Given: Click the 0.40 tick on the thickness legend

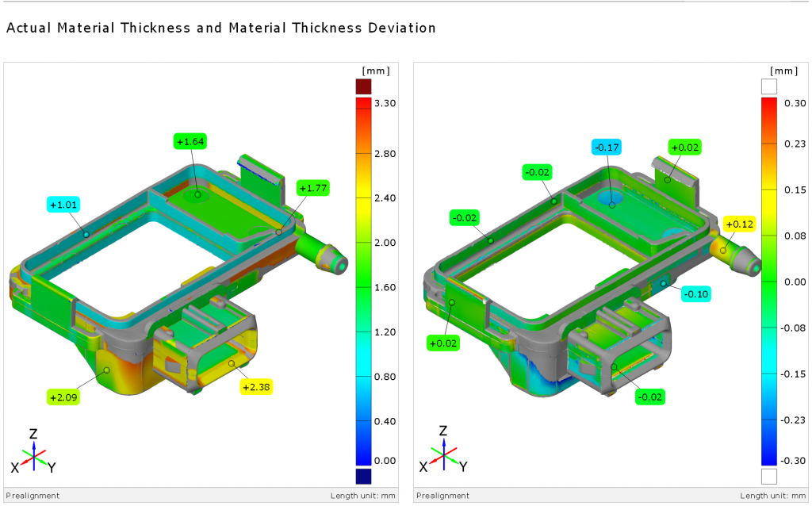Looking at the screenshot, I should point(385,421).
